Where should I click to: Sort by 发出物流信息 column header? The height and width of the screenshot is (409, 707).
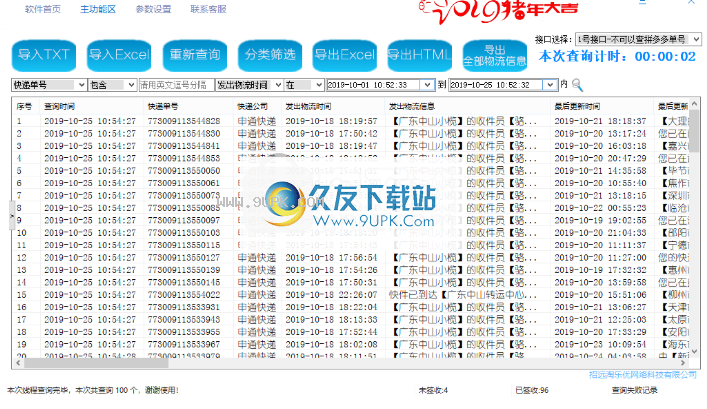(x=412, y=106)
